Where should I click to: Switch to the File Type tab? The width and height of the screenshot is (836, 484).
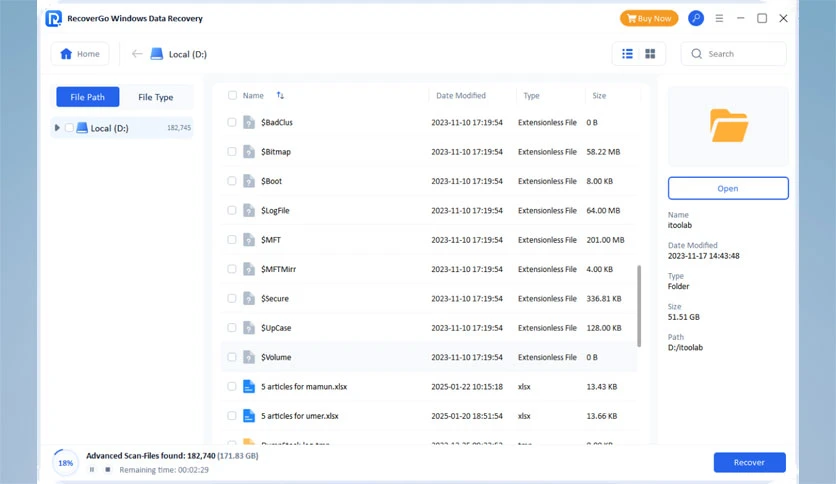coord(156,97)
